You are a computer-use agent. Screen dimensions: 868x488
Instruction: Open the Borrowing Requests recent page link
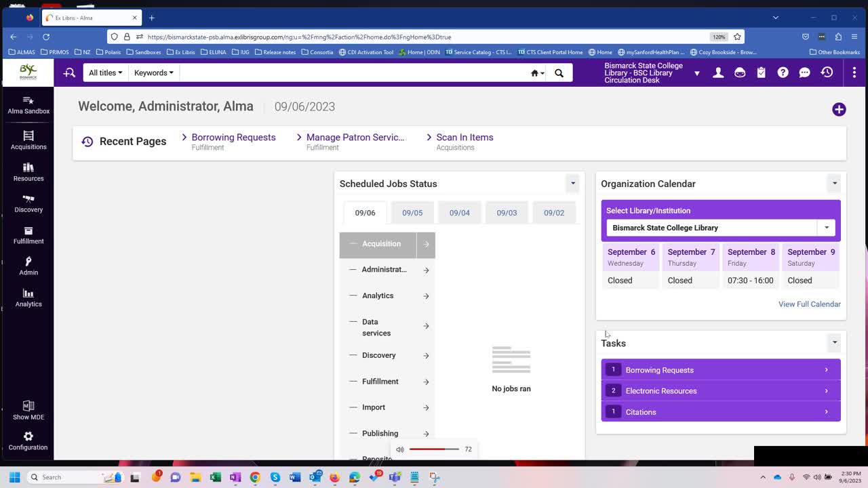(x=233, y=137)
